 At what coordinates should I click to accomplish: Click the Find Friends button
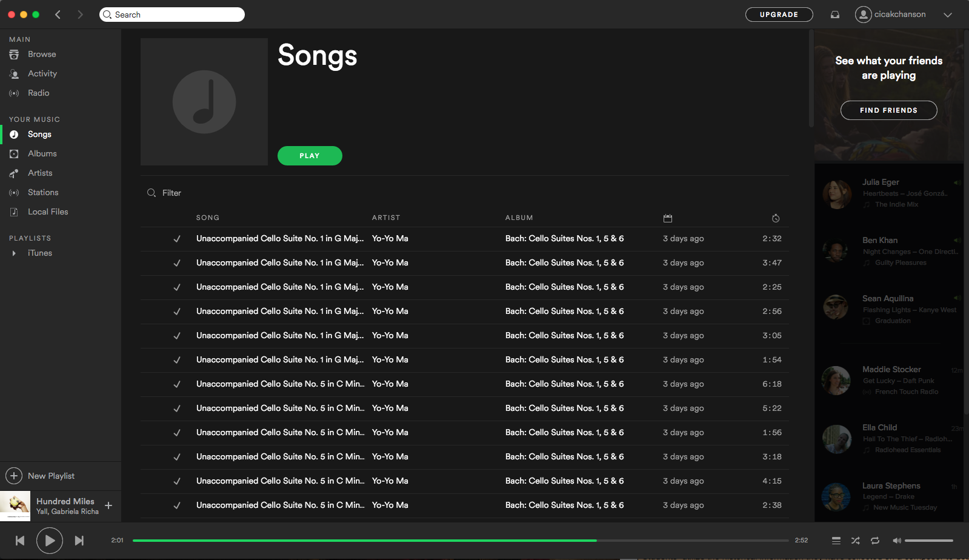click(x=888, y=110)
